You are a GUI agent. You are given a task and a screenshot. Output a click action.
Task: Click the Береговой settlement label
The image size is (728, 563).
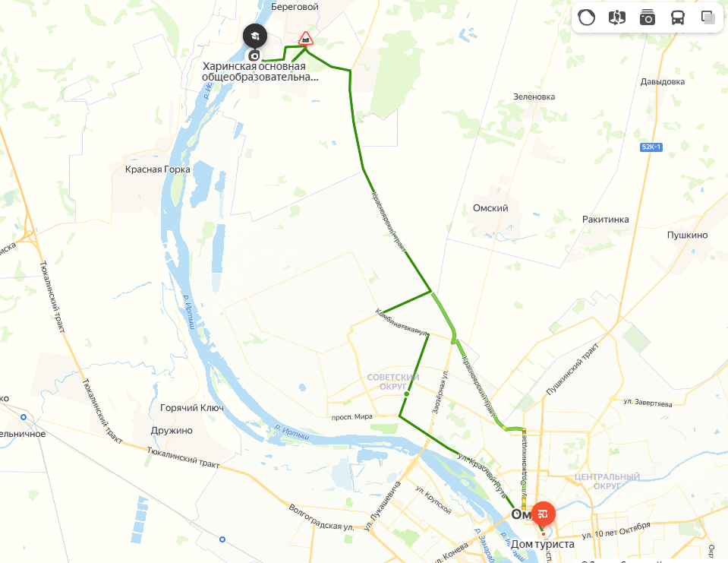pos(295,7)
